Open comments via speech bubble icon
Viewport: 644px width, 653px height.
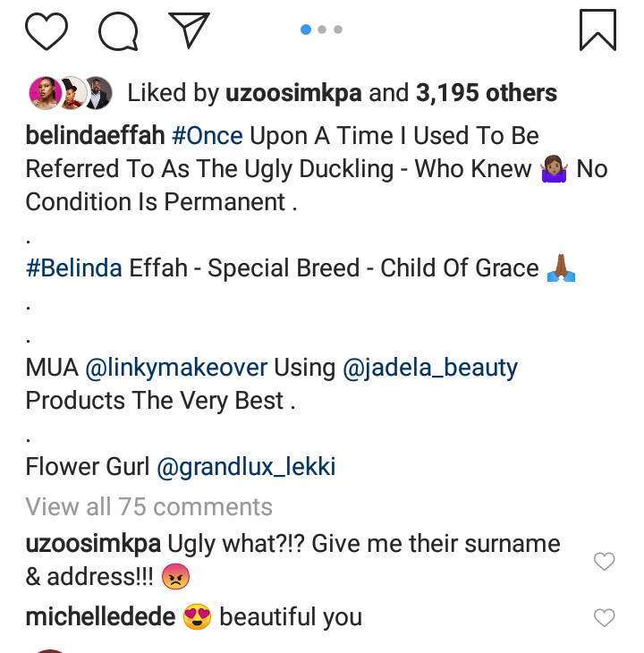118,31
